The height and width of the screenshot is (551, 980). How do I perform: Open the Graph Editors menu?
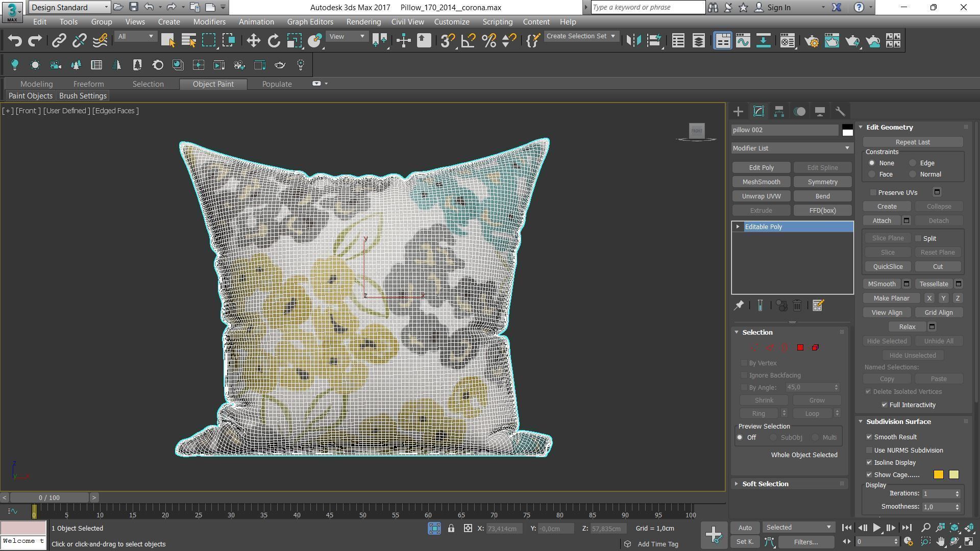(x=310, y=22)
